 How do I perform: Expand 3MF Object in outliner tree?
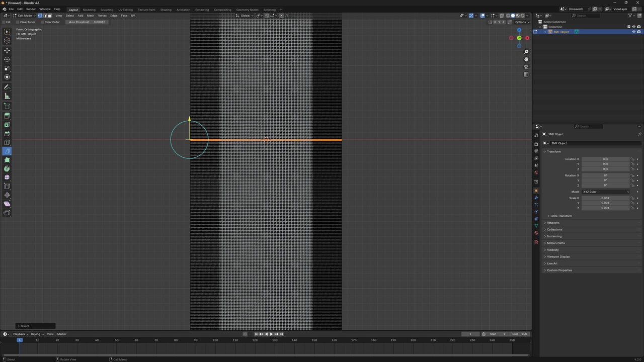click(545, 32)
